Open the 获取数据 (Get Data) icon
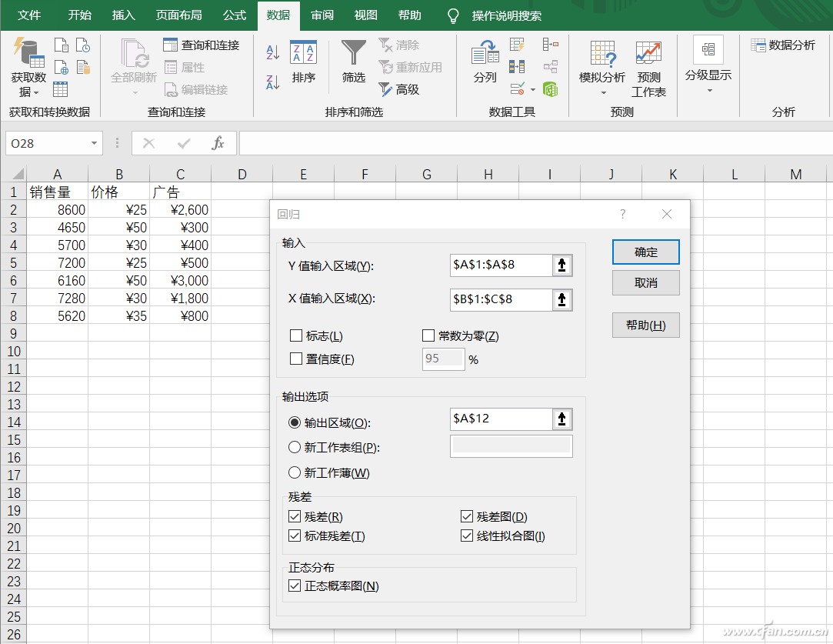This screenshot has height=644, width=833. click(28, 68)
